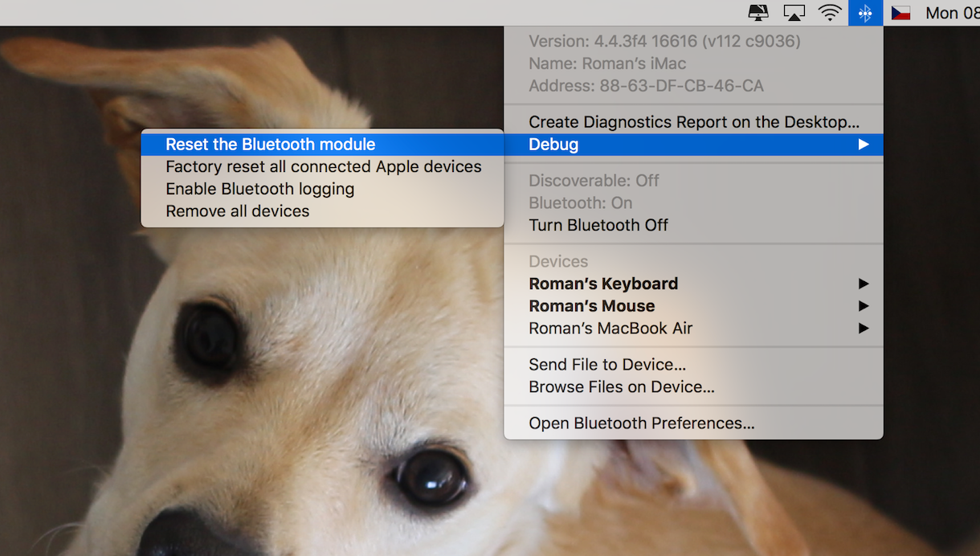Viewport: 980px width, 556px height.
Task: Click the Devices section header
Action: point(558,262)
